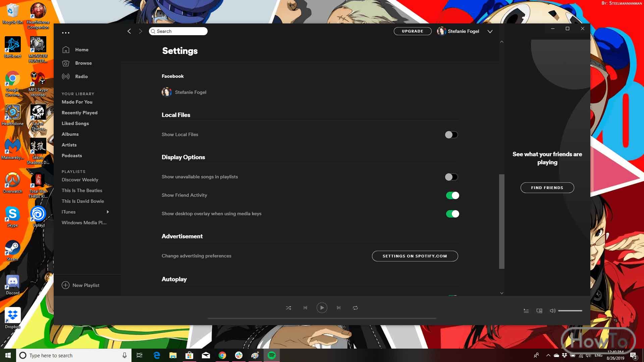Click the song progress bar
The width and height of the screenshot is (644, 362).
[322, 318]
